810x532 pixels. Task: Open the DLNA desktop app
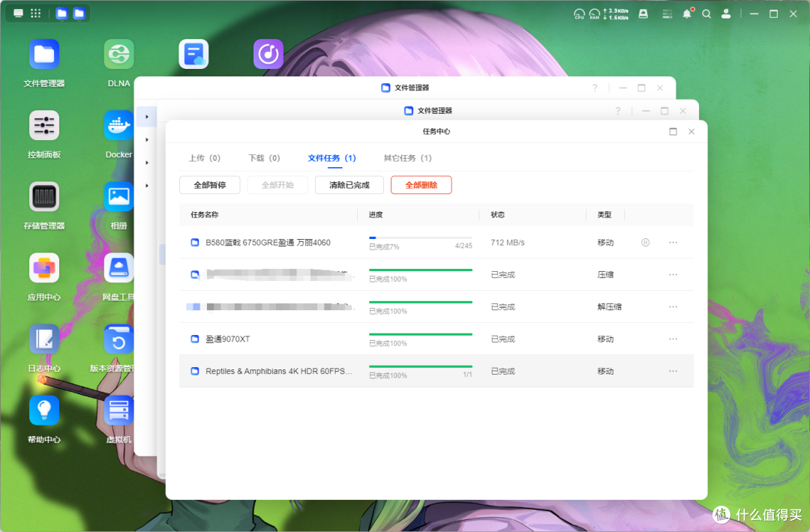[118, 54]
